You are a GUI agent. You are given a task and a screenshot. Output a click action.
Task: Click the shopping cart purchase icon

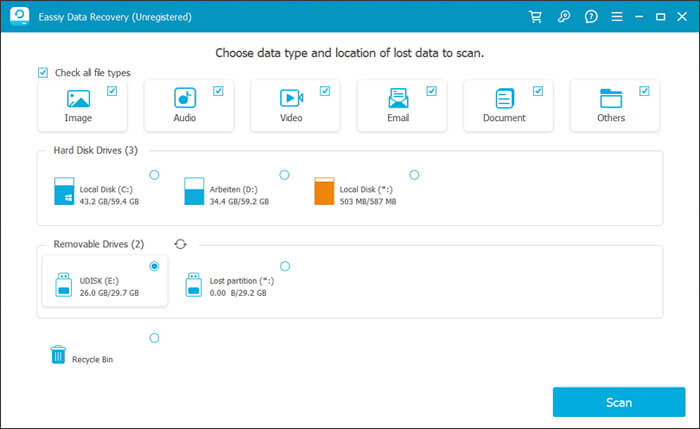pos(536,17)
